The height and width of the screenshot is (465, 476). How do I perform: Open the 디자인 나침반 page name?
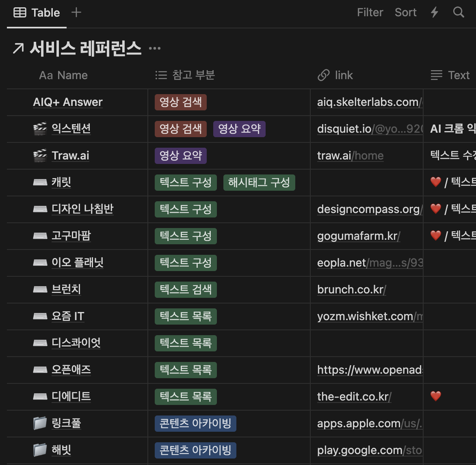click(x=82, y=209)
